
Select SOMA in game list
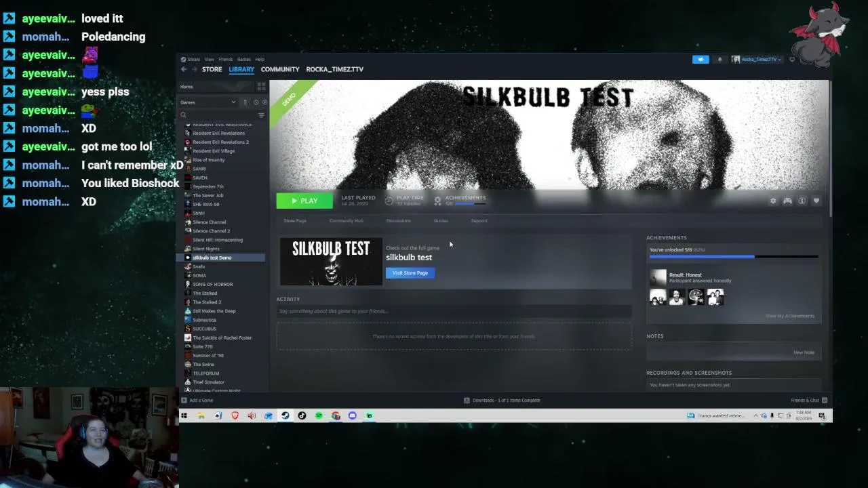click(199, 275)
